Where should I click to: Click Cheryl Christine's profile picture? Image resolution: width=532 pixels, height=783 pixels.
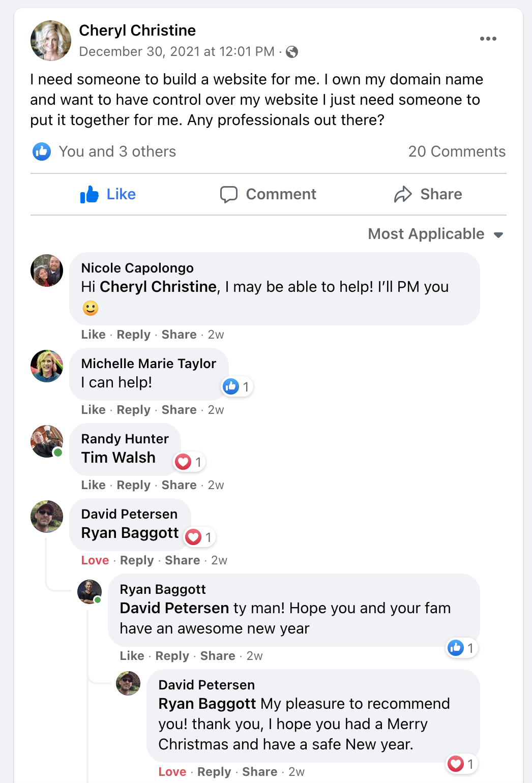(x=51, y=41)
